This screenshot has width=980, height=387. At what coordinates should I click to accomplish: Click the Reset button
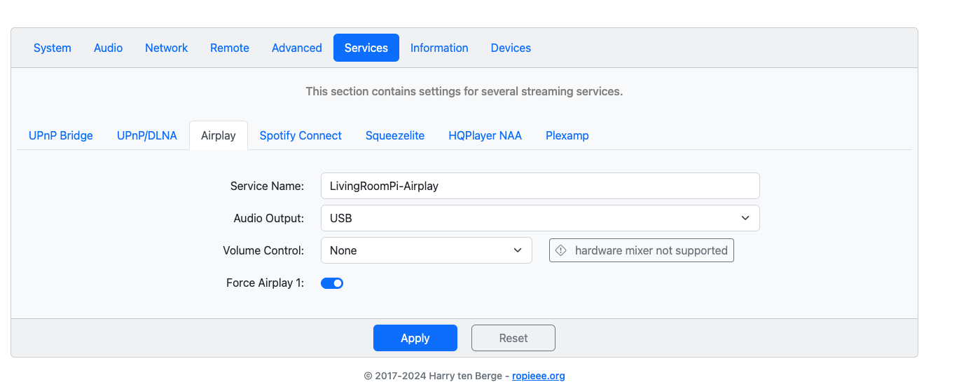(513, 338)
